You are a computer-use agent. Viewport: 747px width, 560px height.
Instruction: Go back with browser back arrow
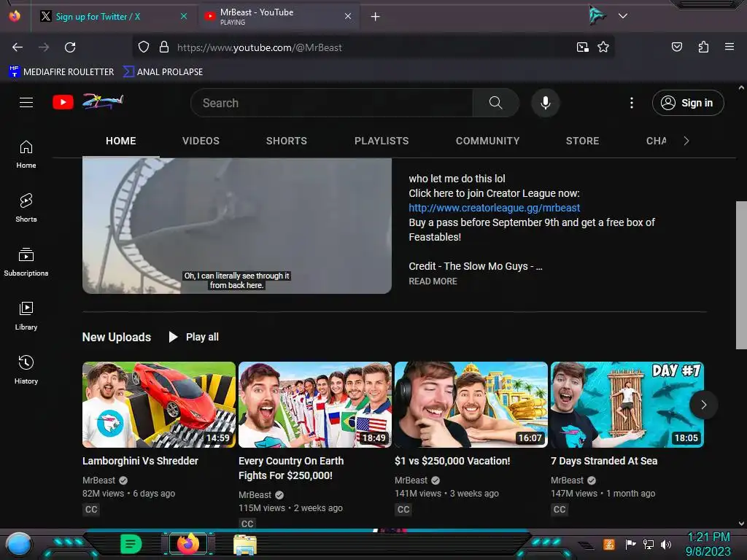pyautogui.click(x=18, y=47)
